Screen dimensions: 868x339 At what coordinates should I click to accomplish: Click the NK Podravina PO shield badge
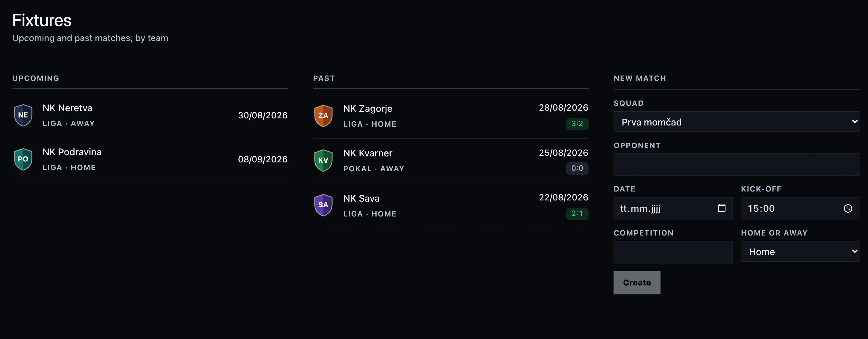point(23,159)
